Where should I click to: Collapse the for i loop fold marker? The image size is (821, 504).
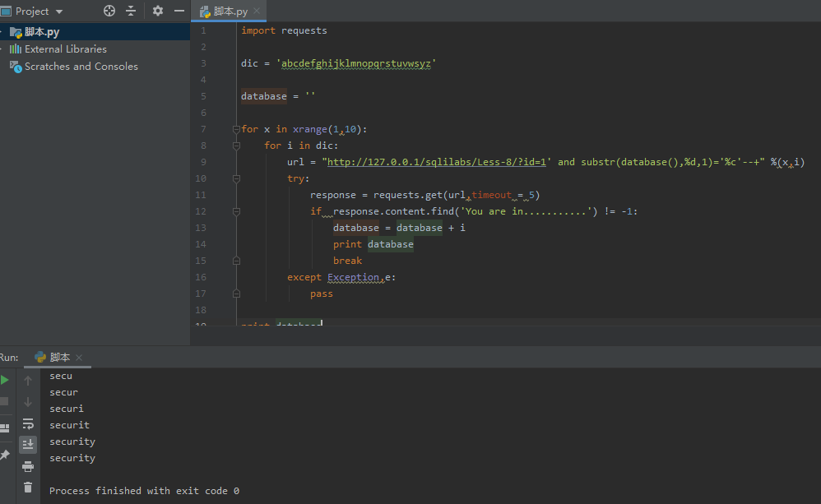pyautogui.click(x=236, y=146)
